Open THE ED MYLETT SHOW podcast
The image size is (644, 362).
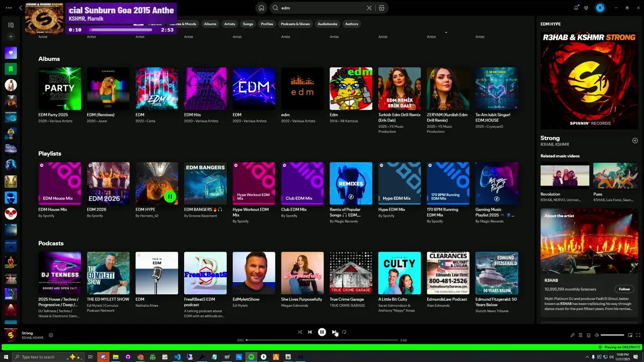[x=108, y=282]
